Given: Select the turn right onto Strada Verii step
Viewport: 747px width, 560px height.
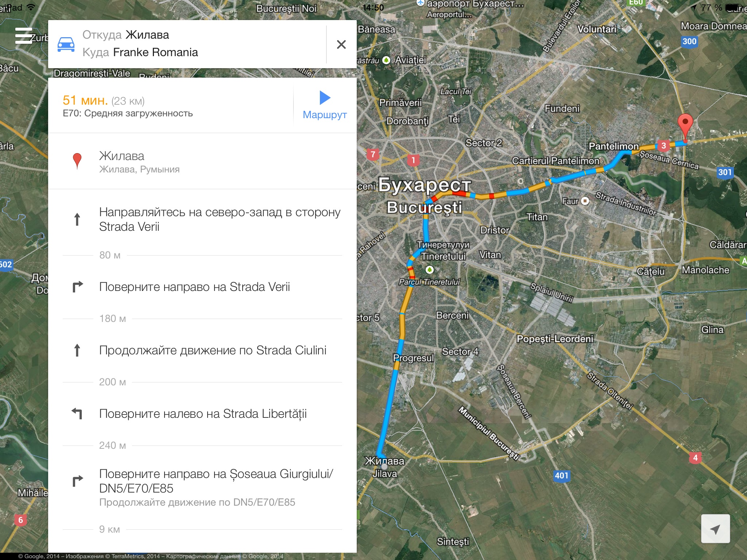Looking at the screenshot, I should pos(202,287).
